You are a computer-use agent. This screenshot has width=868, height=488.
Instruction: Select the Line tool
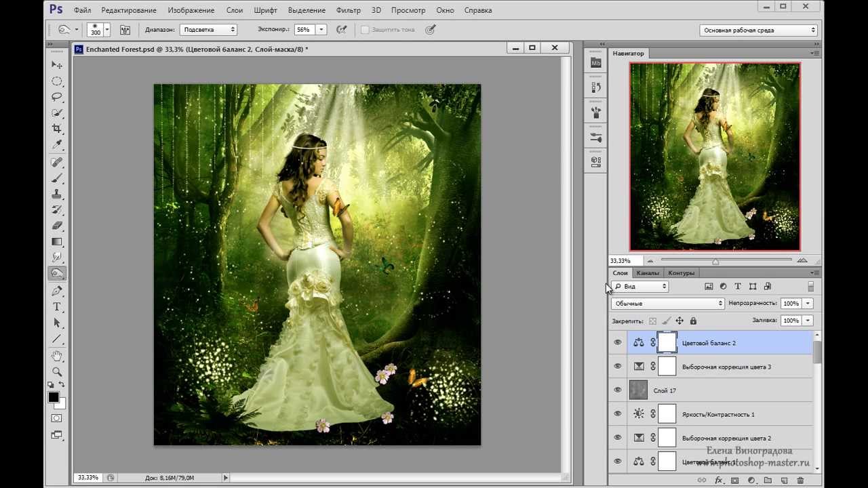coord(57,339)
